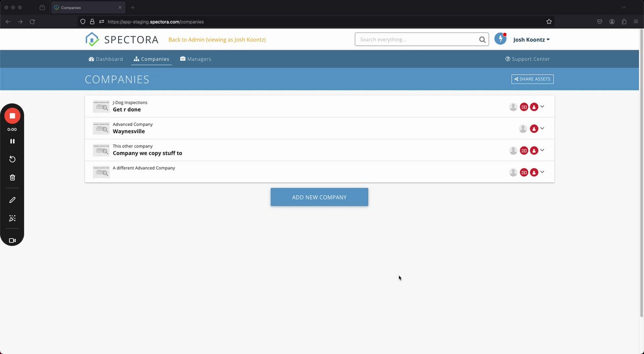Go to the Dashboard tab
This screenshot has height=354, width=644.
[x=106, y=59]
